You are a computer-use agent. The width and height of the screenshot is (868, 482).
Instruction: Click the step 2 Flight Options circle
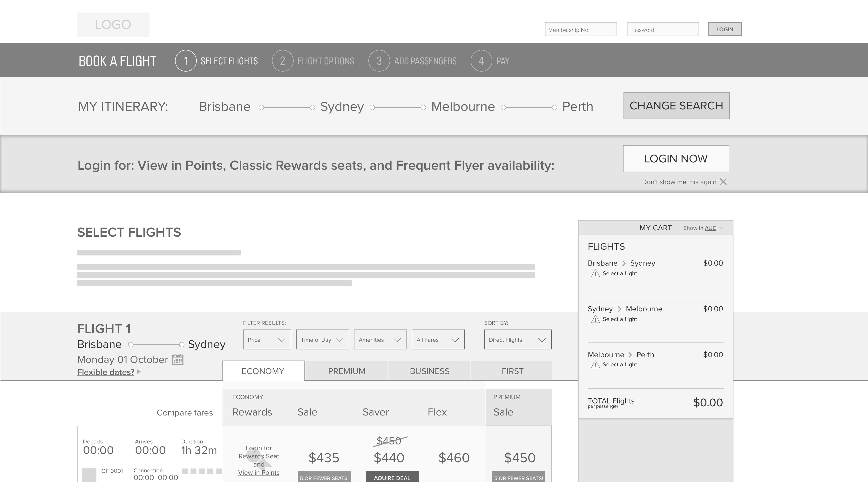point(282,61)
